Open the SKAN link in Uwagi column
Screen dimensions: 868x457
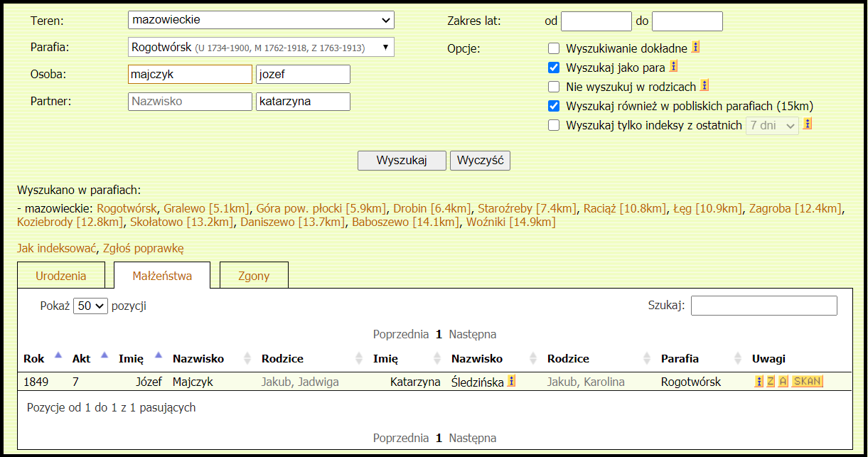pos(807,382)
